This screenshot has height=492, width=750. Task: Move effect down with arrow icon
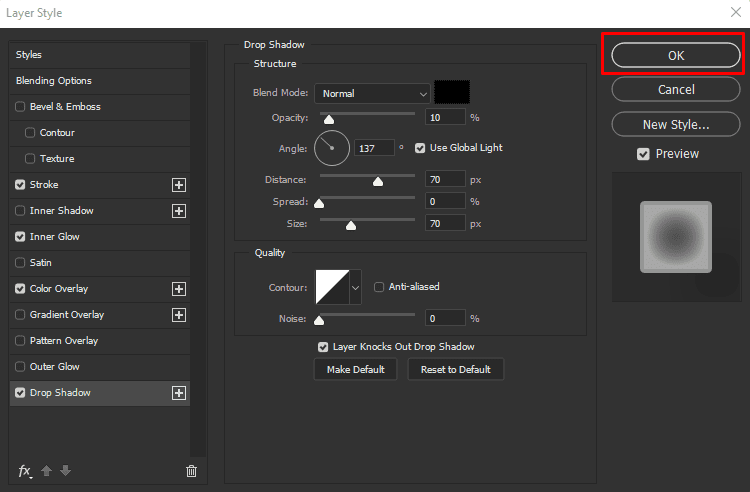66,470
